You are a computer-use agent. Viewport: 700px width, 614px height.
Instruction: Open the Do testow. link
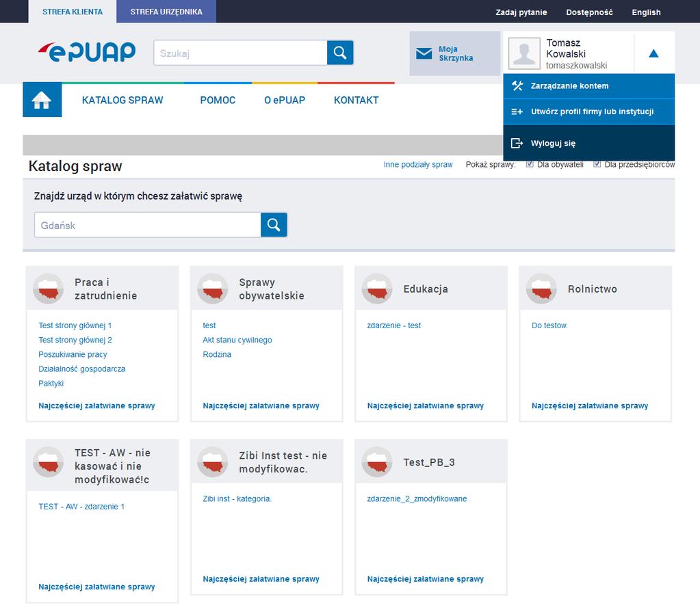point(549,325)
